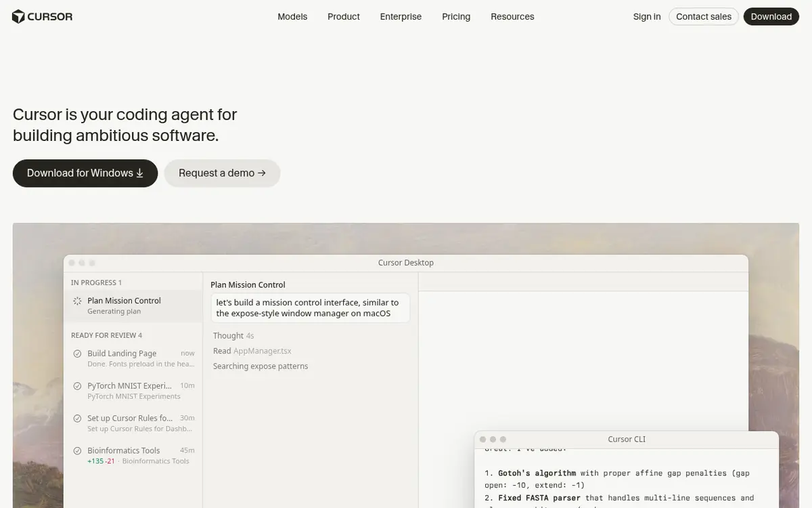
Task: Click Download for Windows button
Action: click(85, 173)
